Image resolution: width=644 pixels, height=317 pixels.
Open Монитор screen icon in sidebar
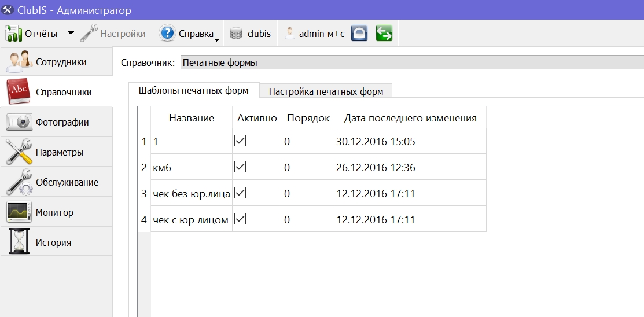pos(19,212)
